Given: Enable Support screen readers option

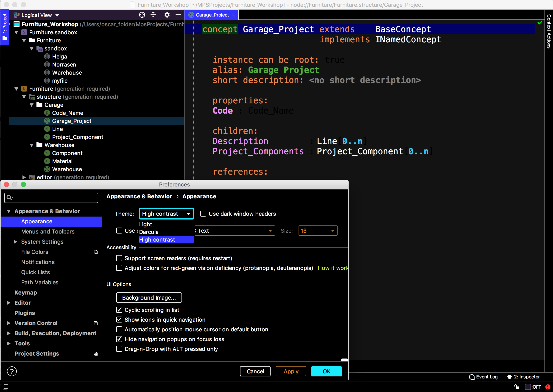Looking at the screenshot, I should [119, 258].
